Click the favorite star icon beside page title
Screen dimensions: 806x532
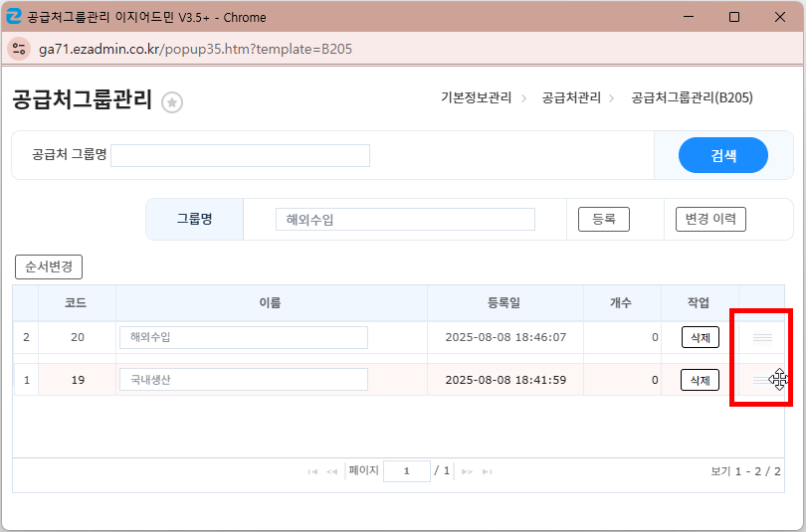172,102
